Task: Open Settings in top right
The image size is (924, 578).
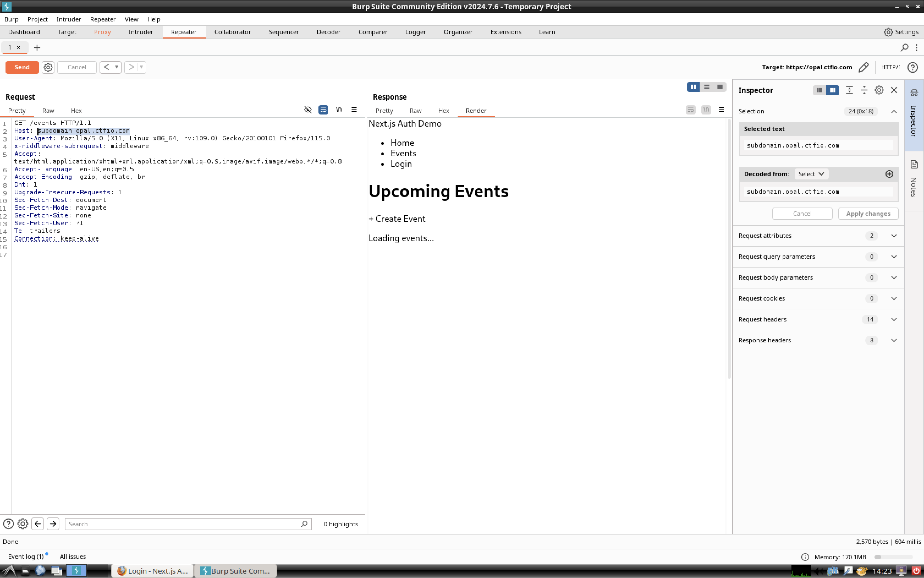Action: click(901, 32)
